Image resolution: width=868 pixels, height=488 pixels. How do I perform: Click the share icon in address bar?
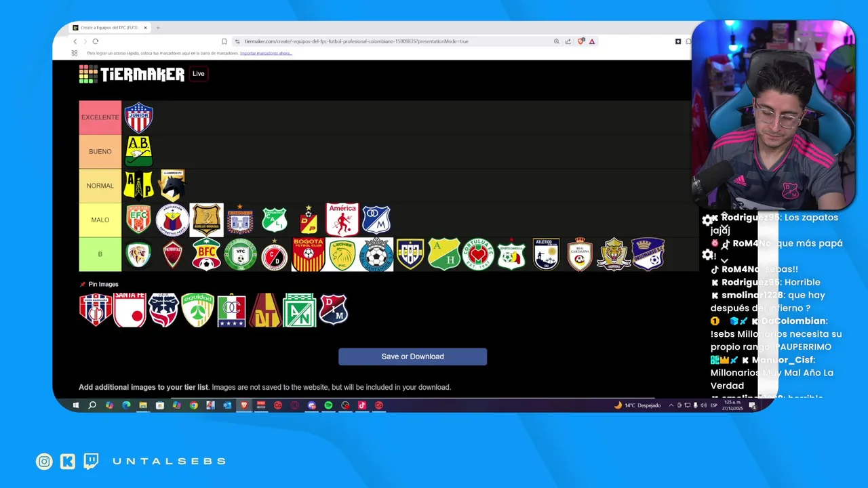click(x=568, y=41)
